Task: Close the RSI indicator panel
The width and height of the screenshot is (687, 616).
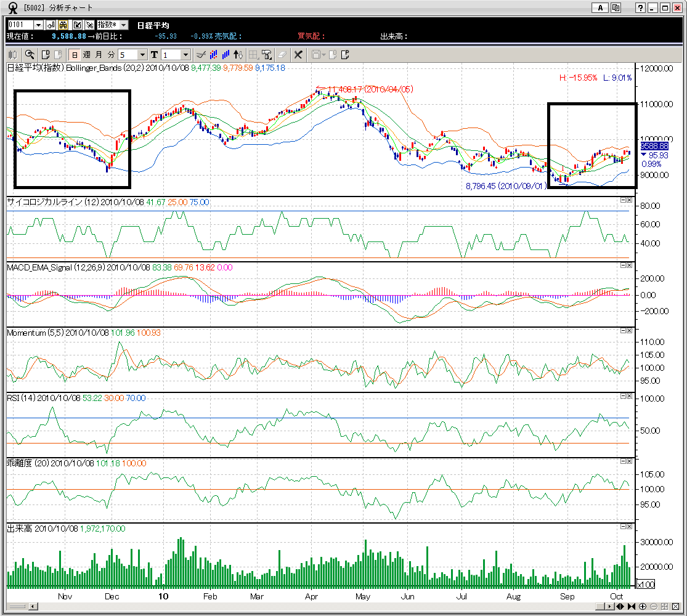Action: 630,396
